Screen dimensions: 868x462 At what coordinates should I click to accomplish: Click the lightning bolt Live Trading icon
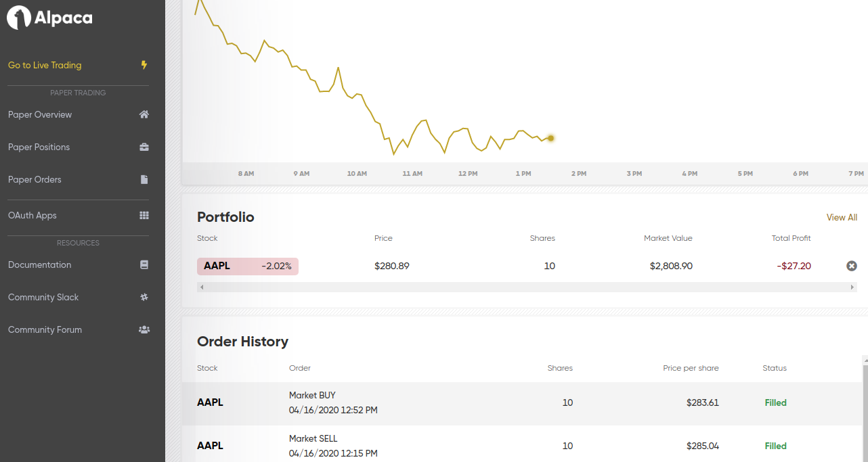(x=144, y=65)
